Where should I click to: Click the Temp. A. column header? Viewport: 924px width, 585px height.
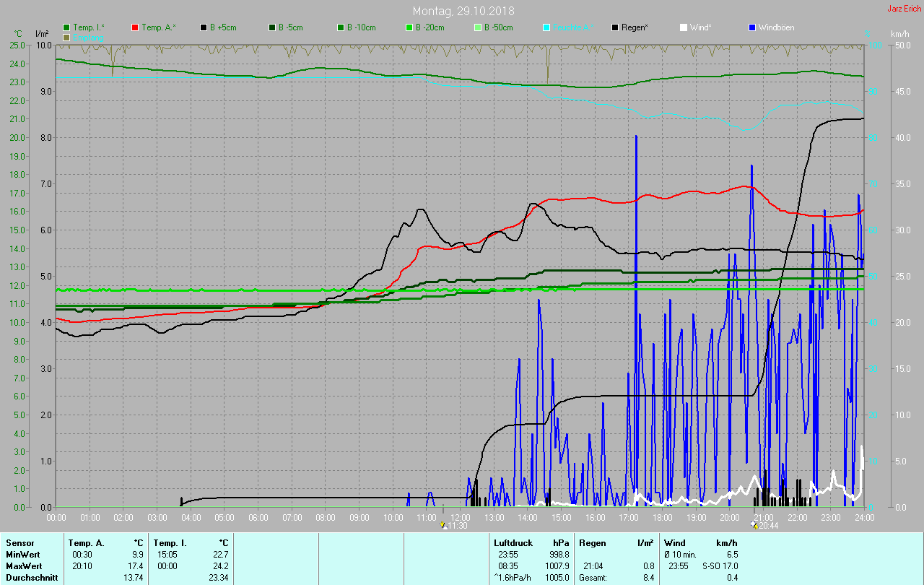86,542
